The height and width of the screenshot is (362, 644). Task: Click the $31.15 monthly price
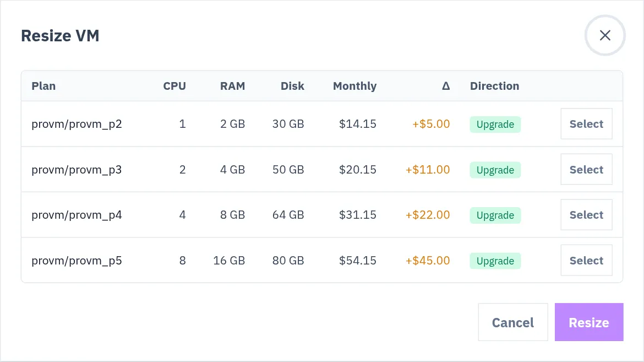tap(358, 215)
